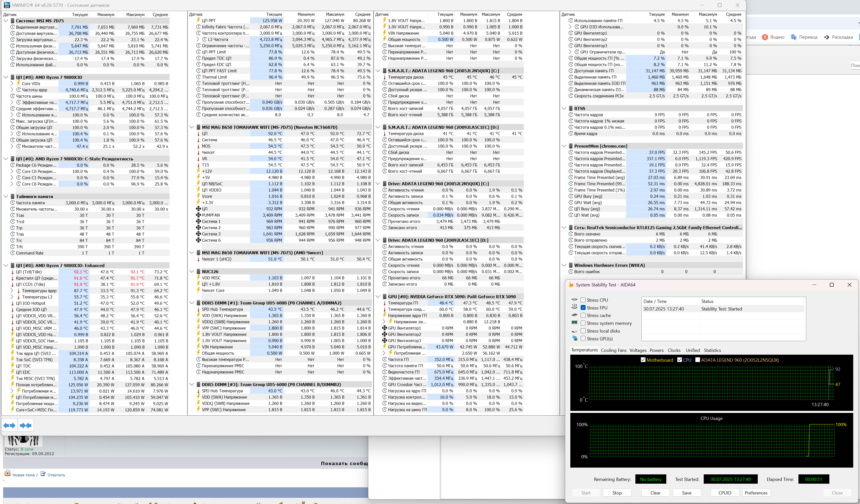Expand the Core VIDs sensor row
Viewport: 860px width, 504px height.
point(12,84)
